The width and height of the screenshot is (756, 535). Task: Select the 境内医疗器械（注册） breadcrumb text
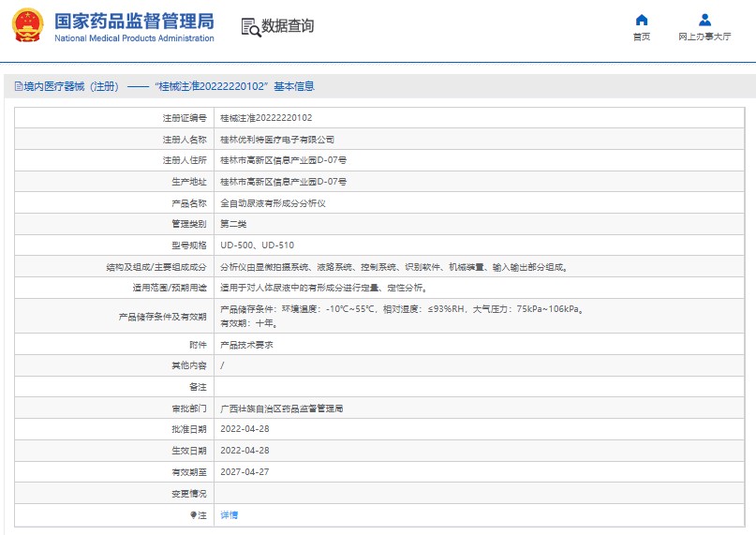(x=71, y=86)
